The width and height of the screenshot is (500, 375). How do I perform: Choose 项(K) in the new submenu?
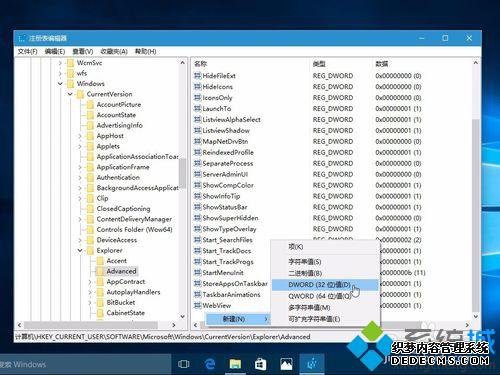tap(325, 247)
